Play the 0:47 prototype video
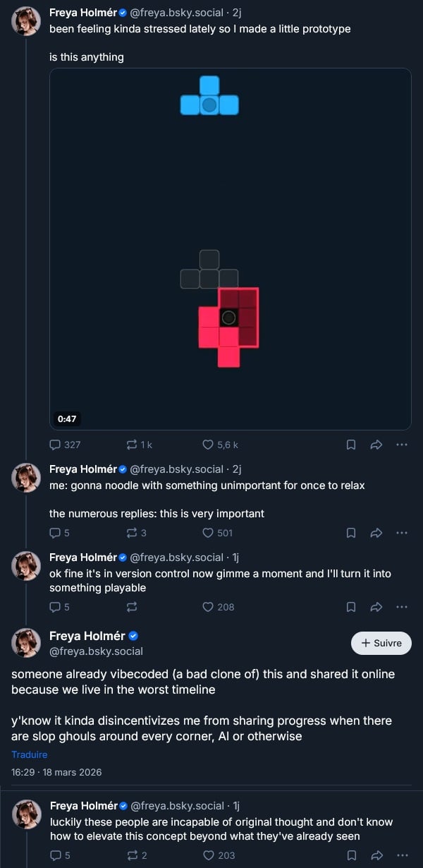423x868 pixels. (231, 248)
